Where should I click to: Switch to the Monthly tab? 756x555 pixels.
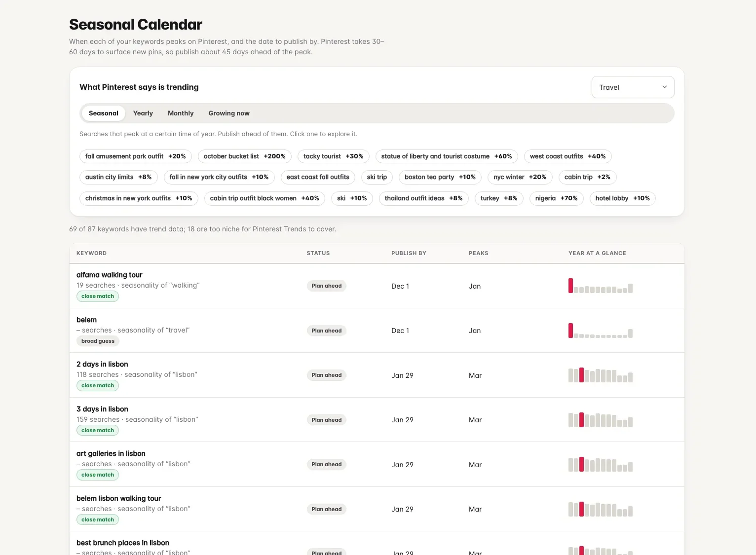(181, 113)
